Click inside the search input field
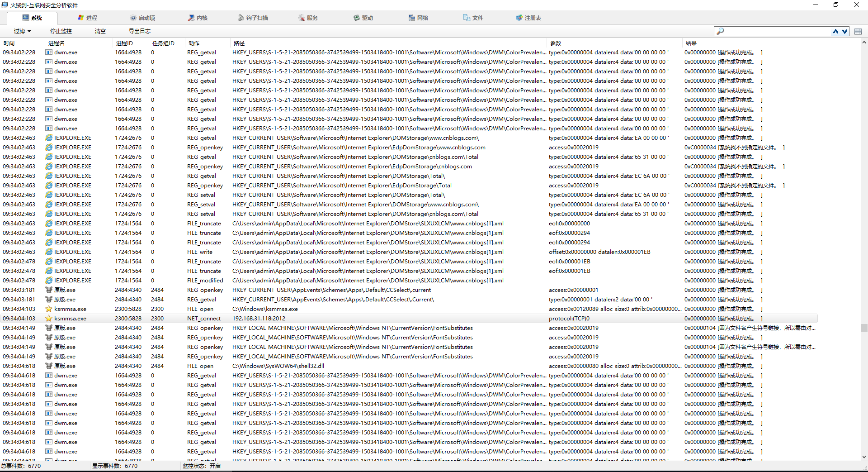868x472 pixels. click(x=778, y=31)
